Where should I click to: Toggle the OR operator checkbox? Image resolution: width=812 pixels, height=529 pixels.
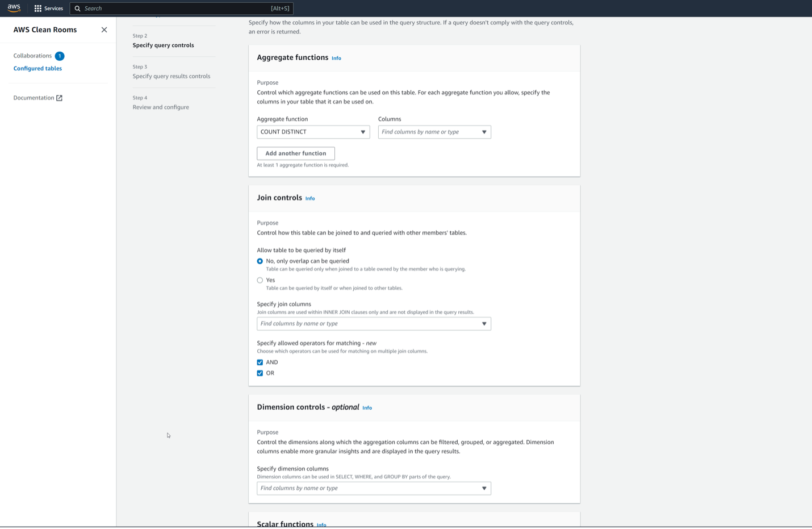[x=260, y=373]
